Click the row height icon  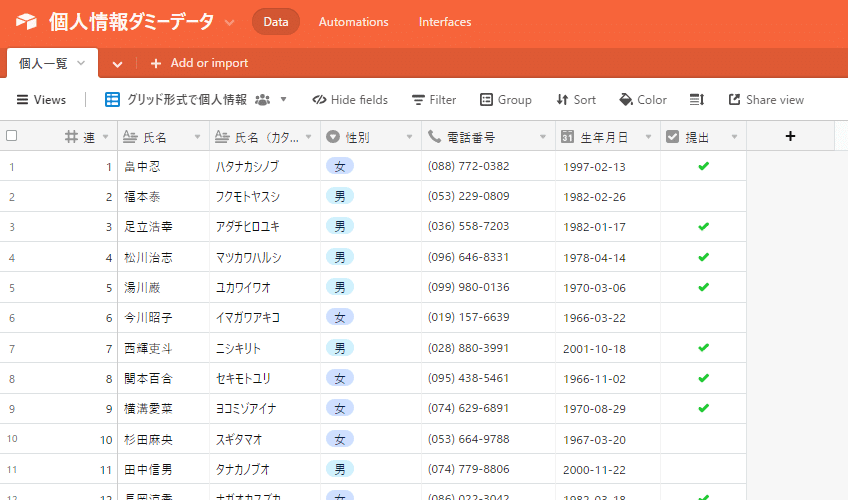pos(697,99)
